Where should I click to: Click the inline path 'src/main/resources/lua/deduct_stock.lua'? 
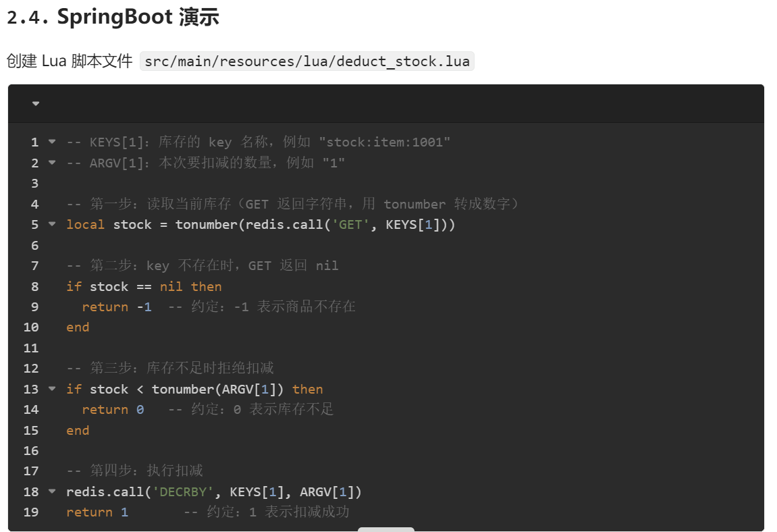pos(307,61)
